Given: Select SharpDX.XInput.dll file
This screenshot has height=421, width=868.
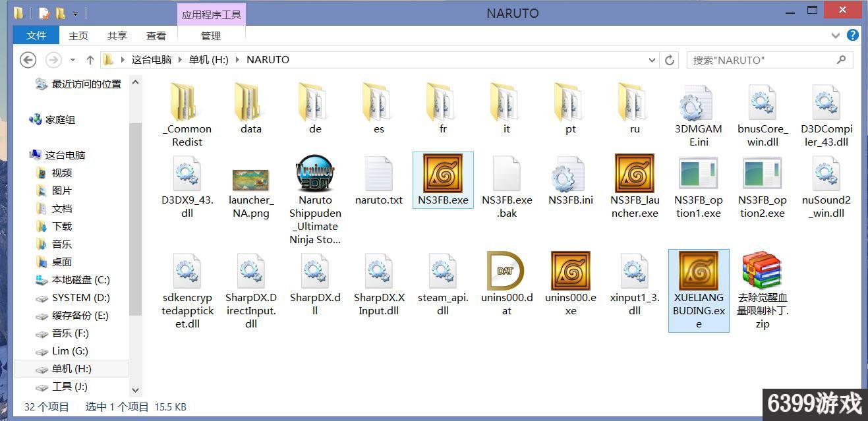Looking at the screenshot, I should click(x=379, y=285).
